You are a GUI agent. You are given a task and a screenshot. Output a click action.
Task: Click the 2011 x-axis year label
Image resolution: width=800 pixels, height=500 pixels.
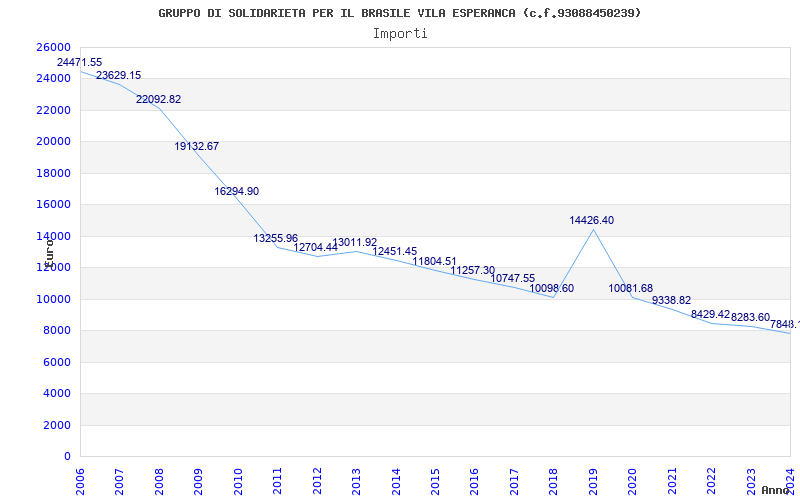(x=278, y=481)
